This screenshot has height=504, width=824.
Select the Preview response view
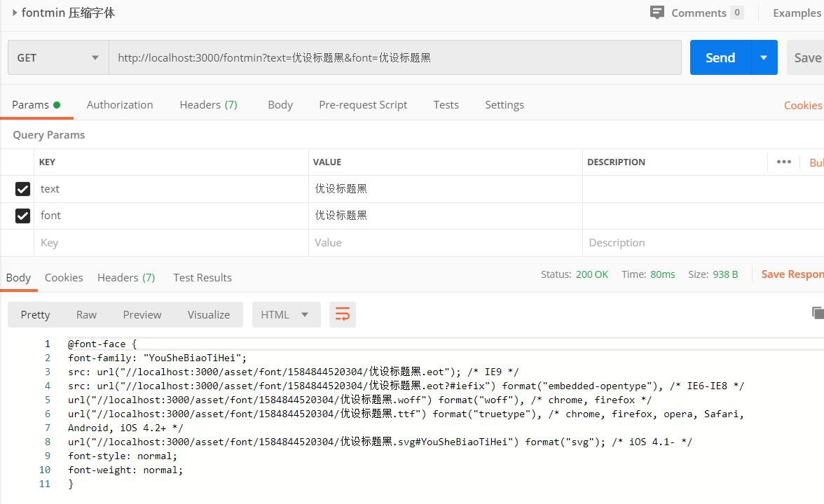click(142, 314)
